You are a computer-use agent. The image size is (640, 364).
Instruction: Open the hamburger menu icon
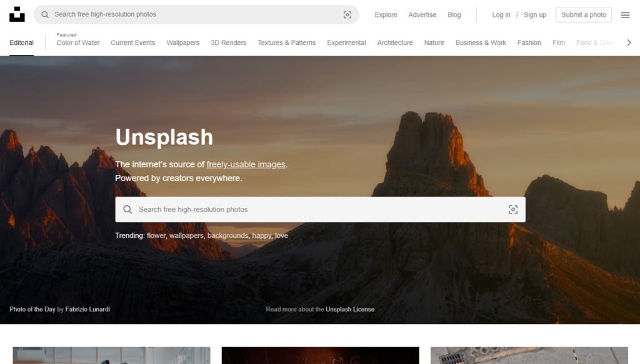click(625, 15)
